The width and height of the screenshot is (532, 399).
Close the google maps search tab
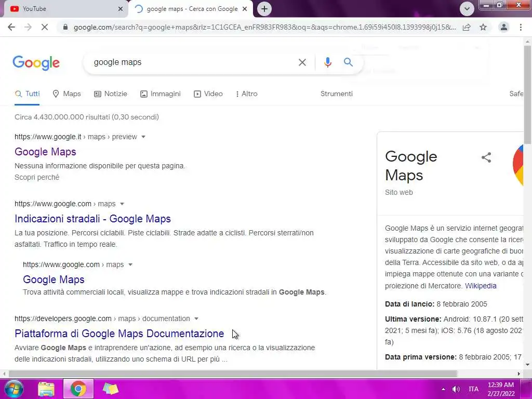point(245,9)
